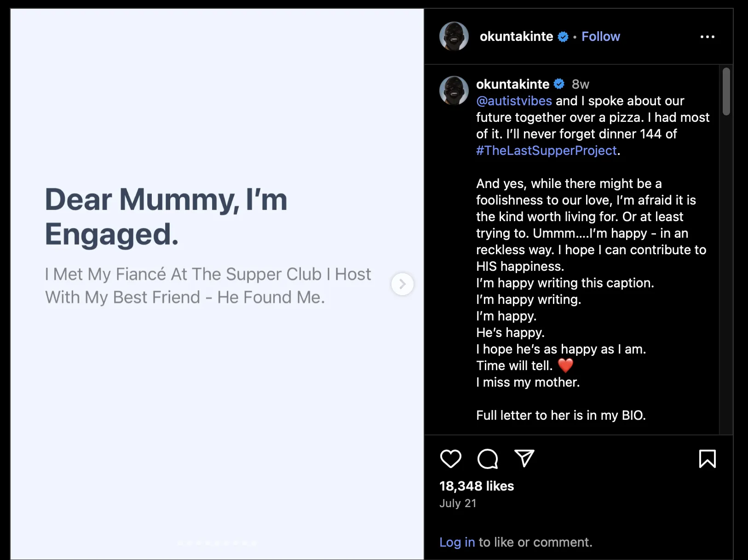Image resolution: width=748 pixels, height=560 pixels.
Task: Click the 8w caption timestamp
Action: [580, 84]
